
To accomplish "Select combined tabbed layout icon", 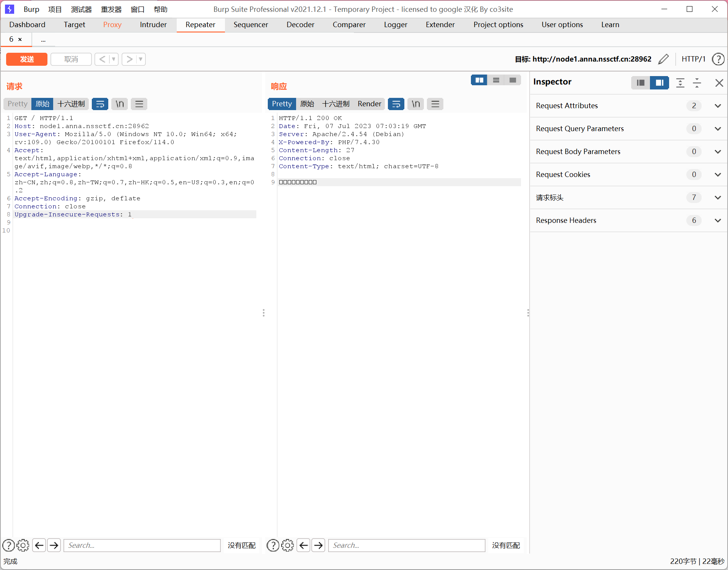I will pyautogui.click(x=513, y=80).
